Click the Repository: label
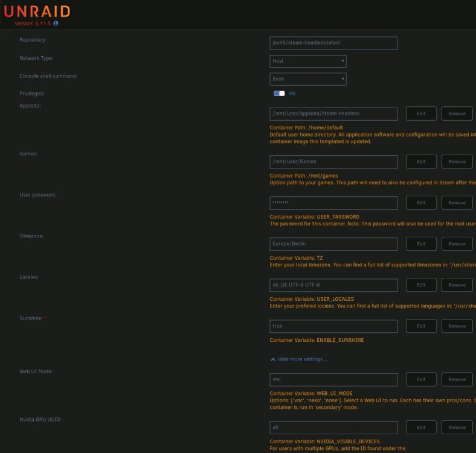Image resolution: width=476 pixels, height=453 pixels. (x=33, y=40)
